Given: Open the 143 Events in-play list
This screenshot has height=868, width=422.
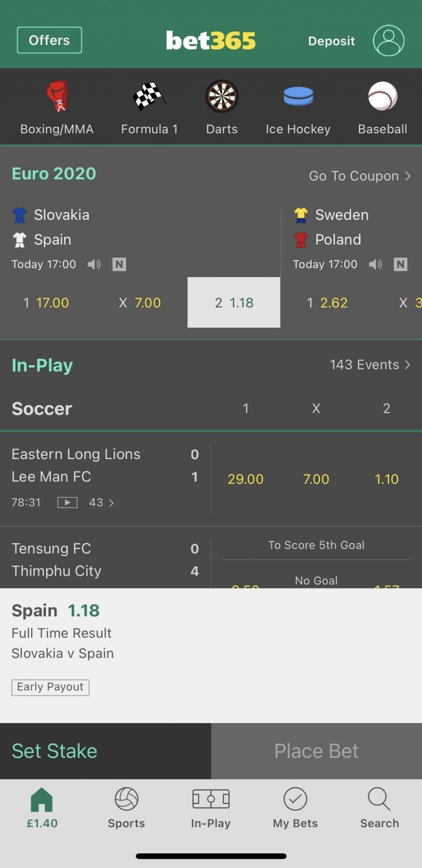Looking at the screenshot, I should point(370,365).
